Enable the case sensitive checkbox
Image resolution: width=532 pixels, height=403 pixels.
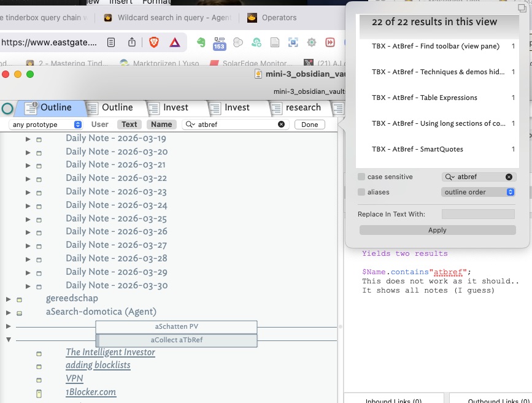361,177
